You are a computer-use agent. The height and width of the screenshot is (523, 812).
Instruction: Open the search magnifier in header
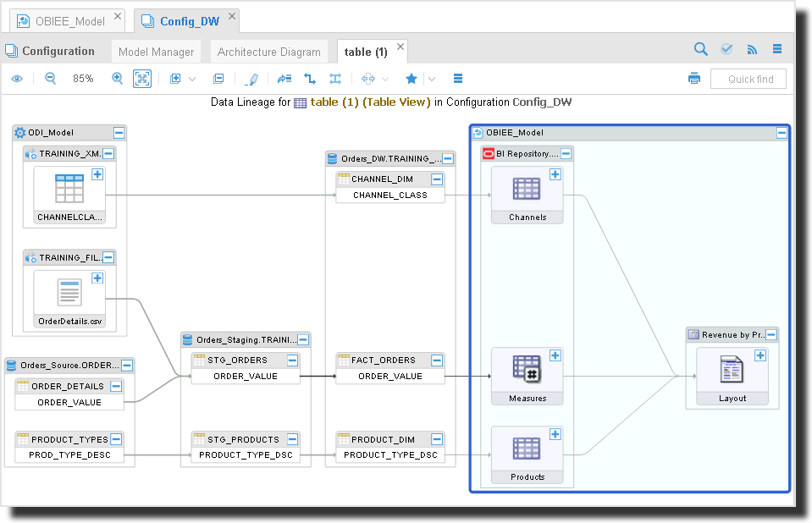tap(701, 49)
